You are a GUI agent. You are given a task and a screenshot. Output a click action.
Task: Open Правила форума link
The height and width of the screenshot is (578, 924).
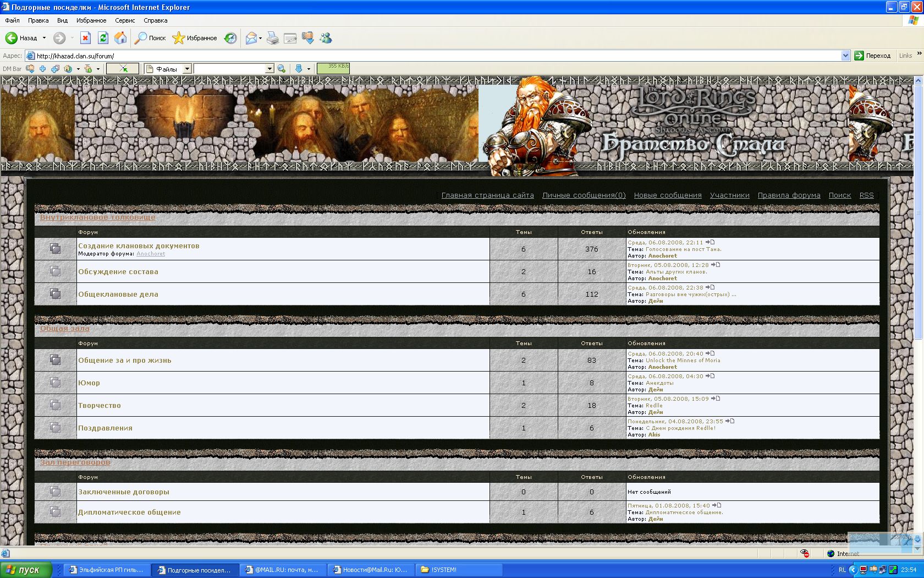789,195
